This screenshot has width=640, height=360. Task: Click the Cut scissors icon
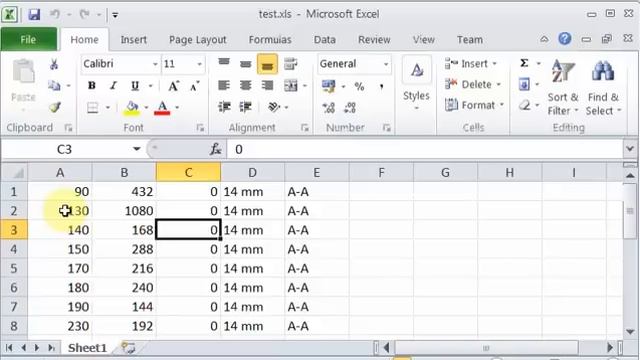point(54,64)
